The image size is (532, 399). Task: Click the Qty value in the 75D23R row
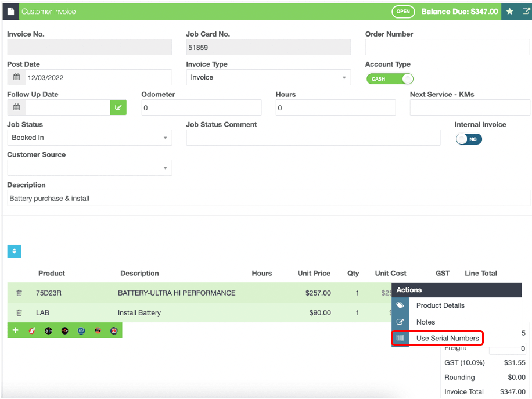pyautogui.click(x=357, y=293)
